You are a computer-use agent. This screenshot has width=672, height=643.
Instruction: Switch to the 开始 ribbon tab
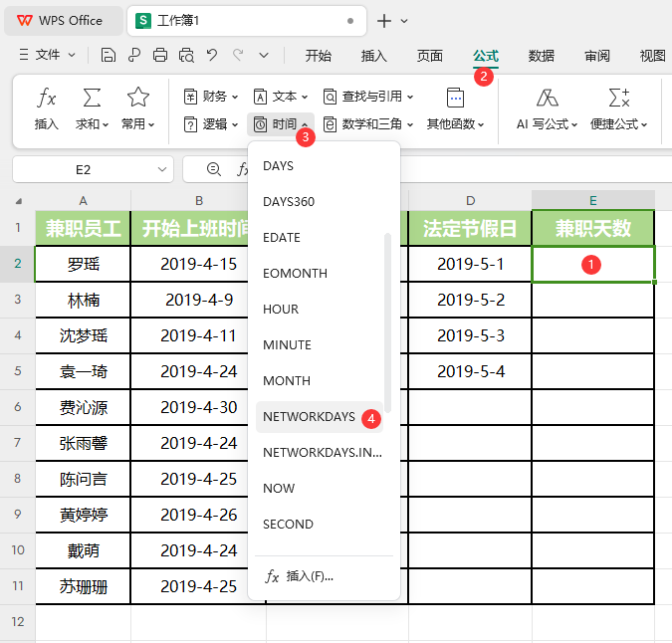coord(319,56)
